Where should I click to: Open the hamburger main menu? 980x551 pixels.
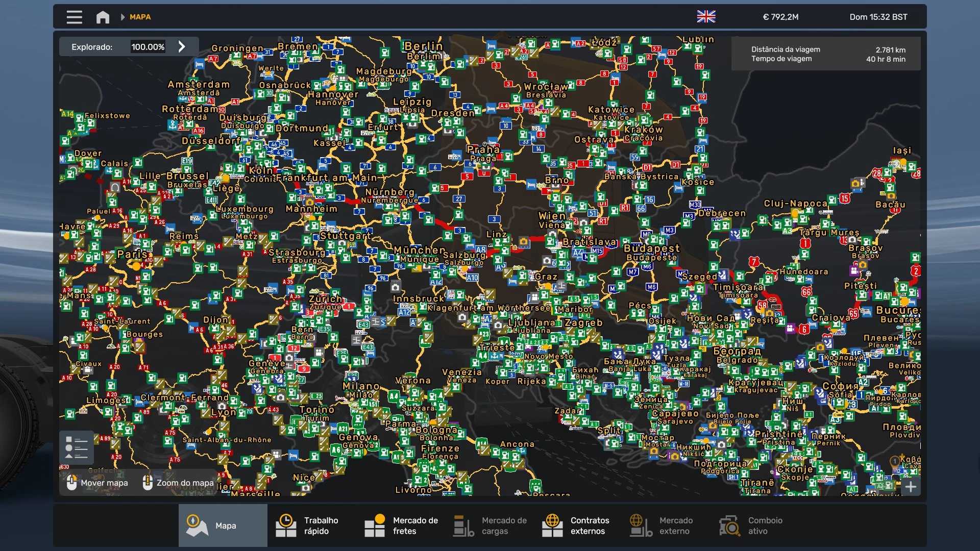pos(74,17)
